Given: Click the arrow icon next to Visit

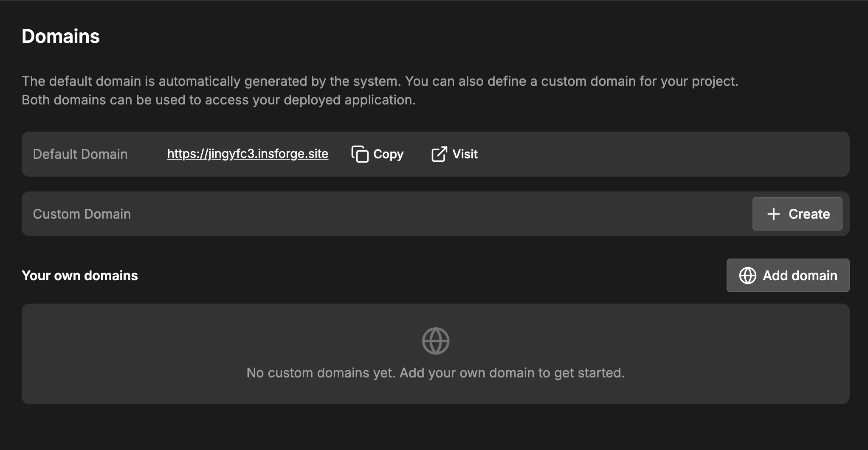Looking at the screenshot, I should tap(438, 154).
